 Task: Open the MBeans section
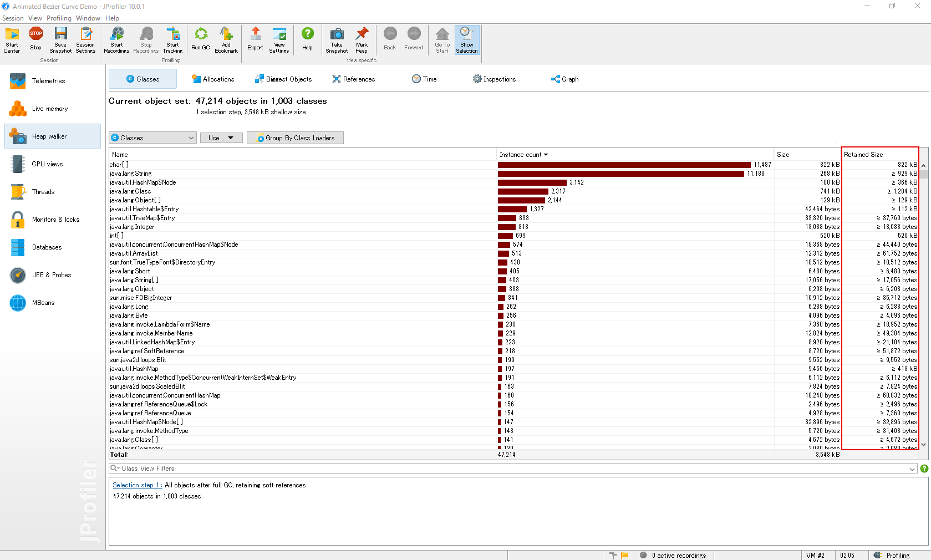pyautogui.click(x=53, y=303)
